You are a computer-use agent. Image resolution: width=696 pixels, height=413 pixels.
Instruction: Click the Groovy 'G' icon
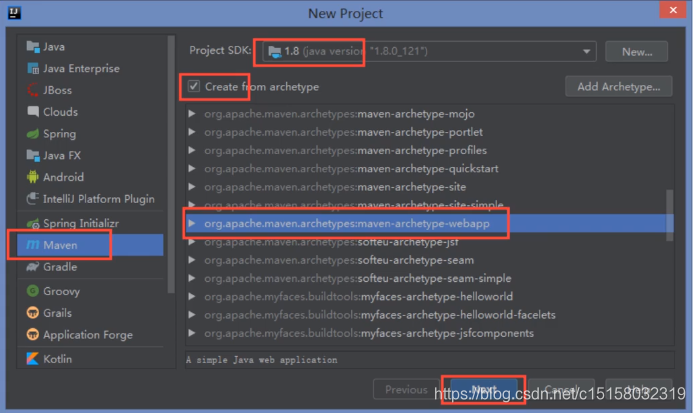(33, 291)
